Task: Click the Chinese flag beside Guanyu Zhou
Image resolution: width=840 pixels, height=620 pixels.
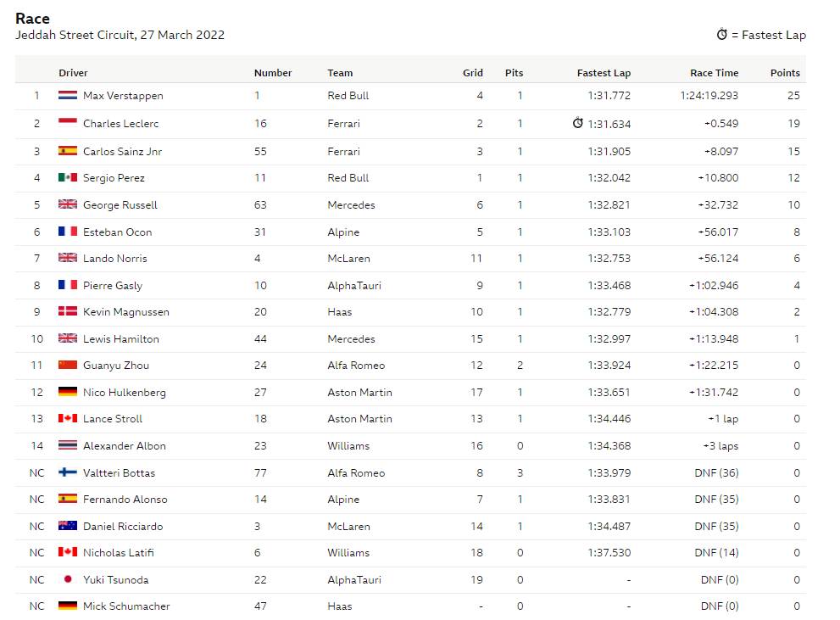Action: pos(68,365)
